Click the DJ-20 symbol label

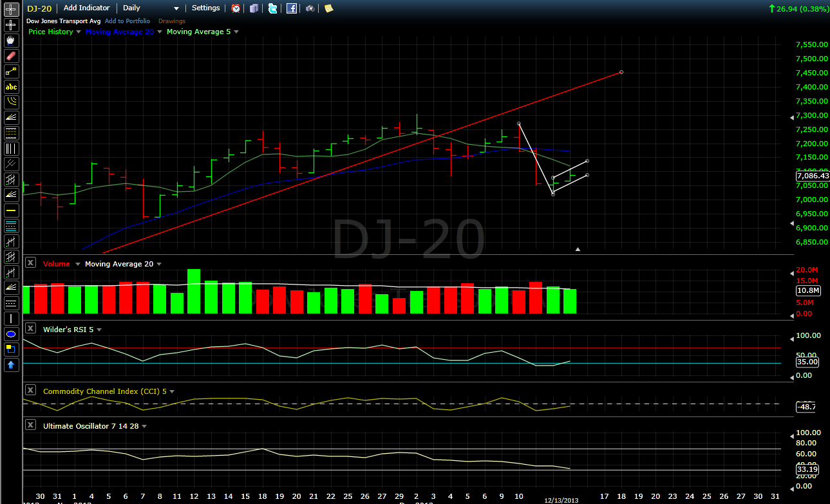38,8
